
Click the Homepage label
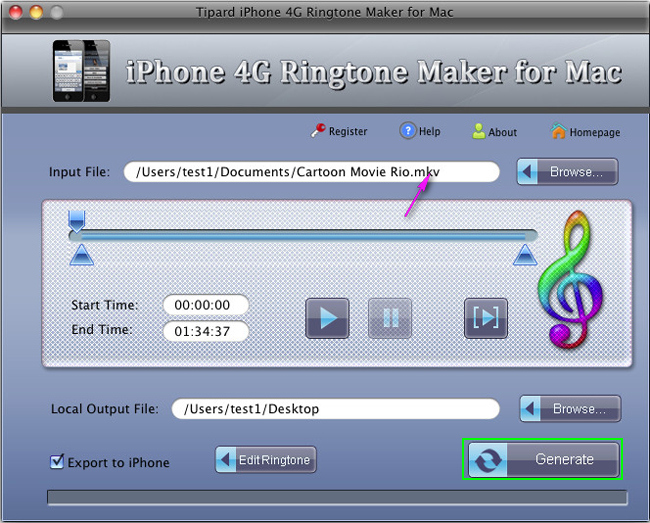coord(595,132)
